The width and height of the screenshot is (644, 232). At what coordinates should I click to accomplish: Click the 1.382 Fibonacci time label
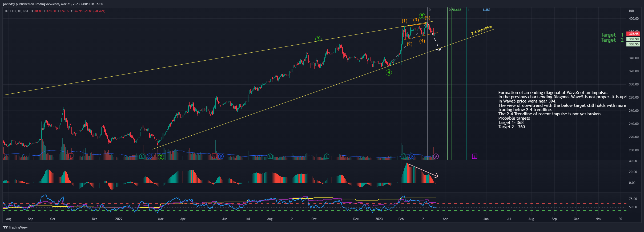pos(486,10)
